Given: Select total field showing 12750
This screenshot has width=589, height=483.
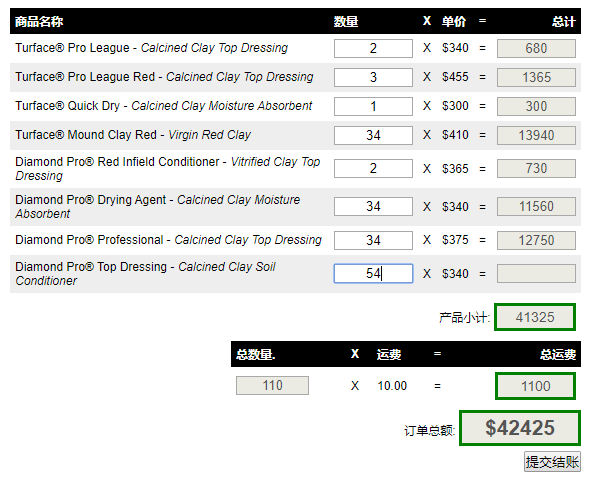Looking at the screenshot, I should coord(536,240).
